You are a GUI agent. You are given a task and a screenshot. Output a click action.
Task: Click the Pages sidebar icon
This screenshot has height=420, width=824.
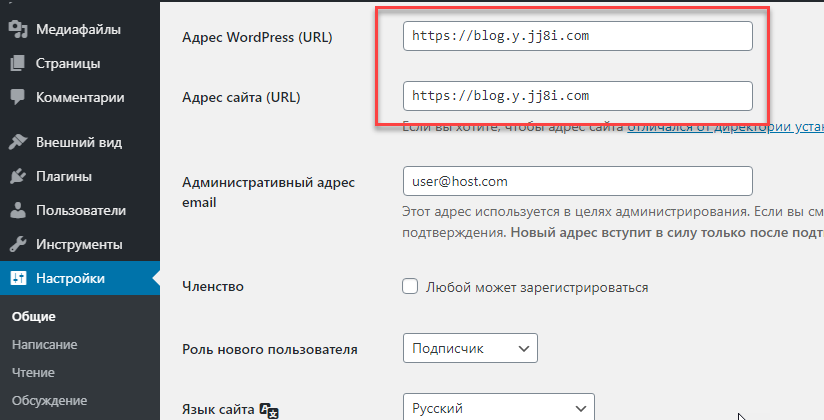[18, 64]
